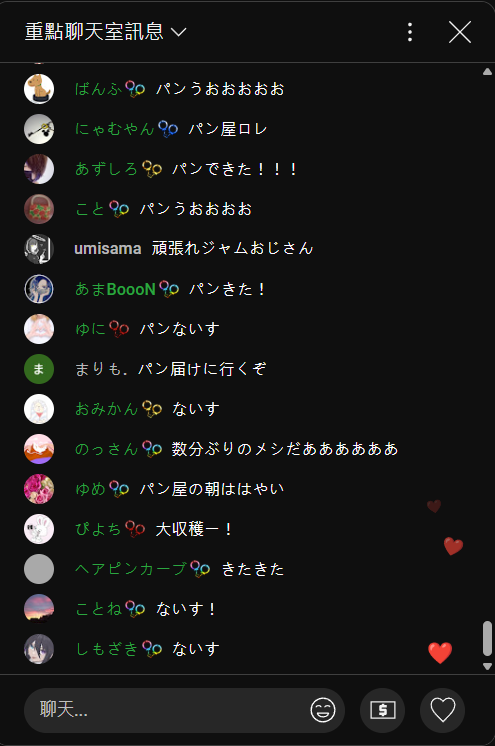Click the scrollbar down arrow
495x746 pixels.
click(487, 666)
